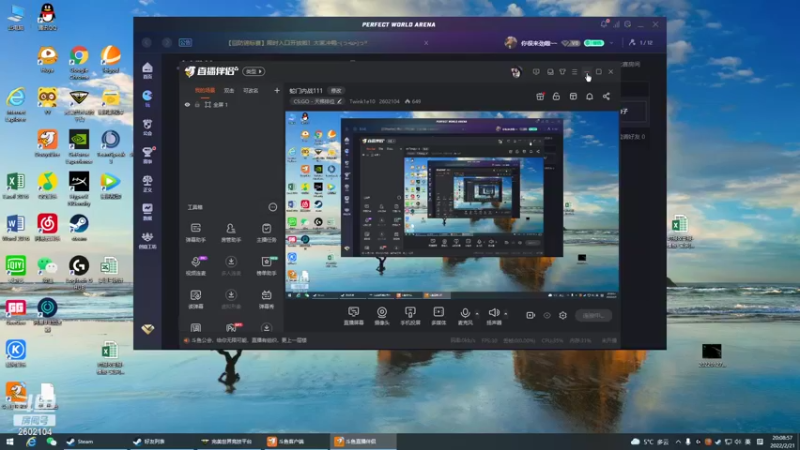The width and height of the screenshot is (800, 450).
Task: Open the Windows Start button
Action: (x=10, y=442)
